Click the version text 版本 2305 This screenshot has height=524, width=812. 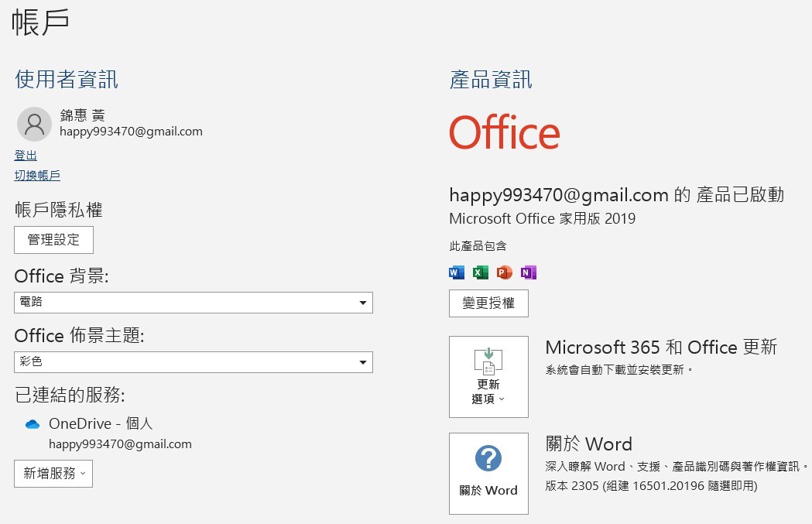tap(651, 485)
